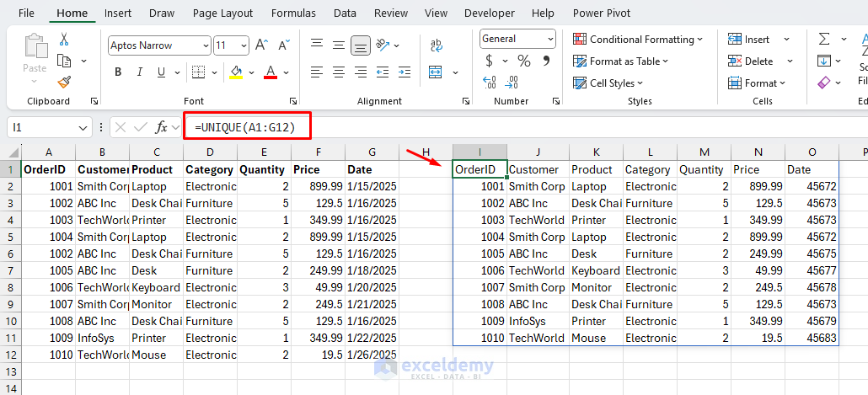Select cell containing InfoSys in column B

[103, 338]
